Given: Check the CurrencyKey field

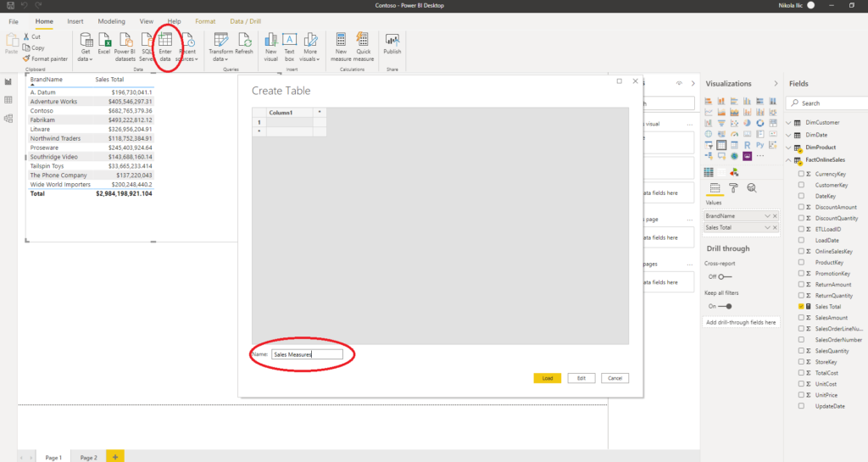Looking at the screenshot, I should click(x=801, y=174).
